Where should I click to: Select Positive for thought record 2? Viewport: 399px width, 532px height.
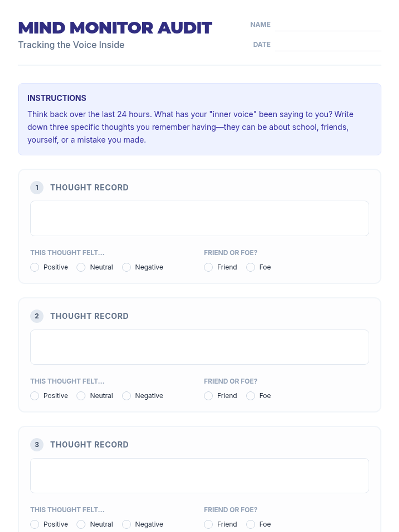pos(35,396)
